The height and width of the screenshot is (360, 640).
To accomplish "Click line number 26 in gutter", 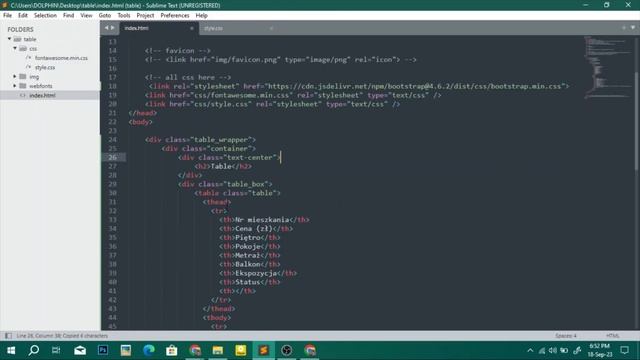I will coord(113,158).
